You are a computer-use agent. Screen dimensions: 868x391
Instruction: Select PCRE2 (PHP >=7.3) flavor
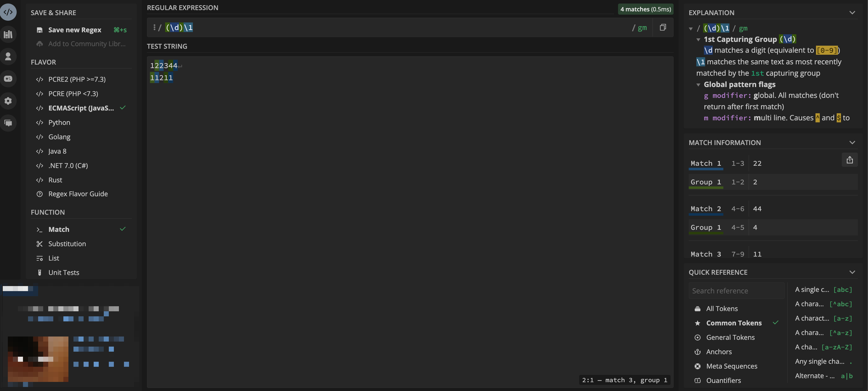[x=77, y=79]
